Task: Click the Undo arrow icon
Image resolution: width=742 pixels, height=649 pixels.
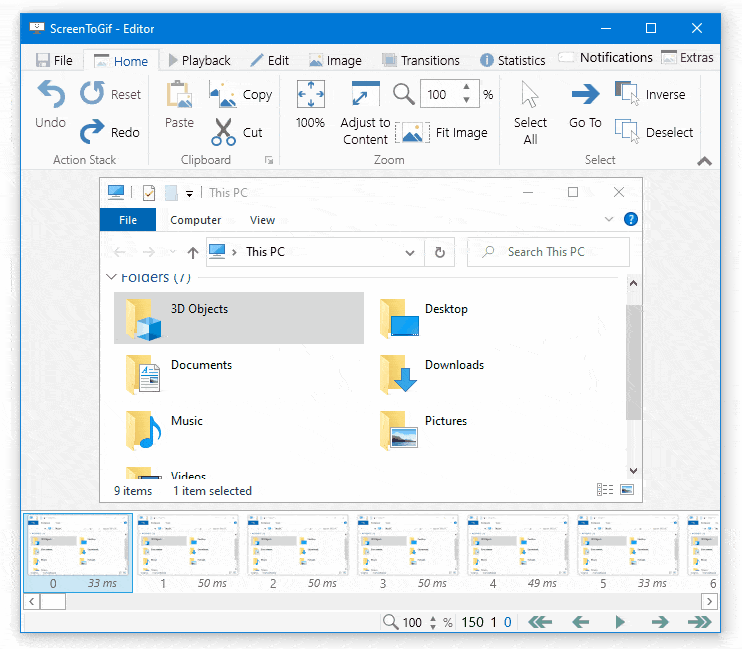Action: [51, 93]
